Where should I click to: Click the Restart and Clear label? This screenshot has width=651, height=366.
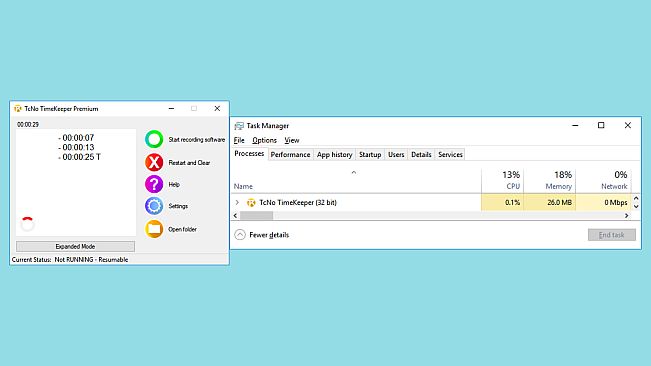[x=189, y=163]
